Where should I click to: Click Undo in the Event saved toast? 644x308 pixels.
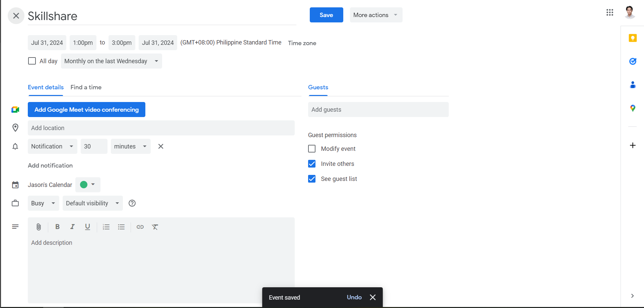coord(354,297)
